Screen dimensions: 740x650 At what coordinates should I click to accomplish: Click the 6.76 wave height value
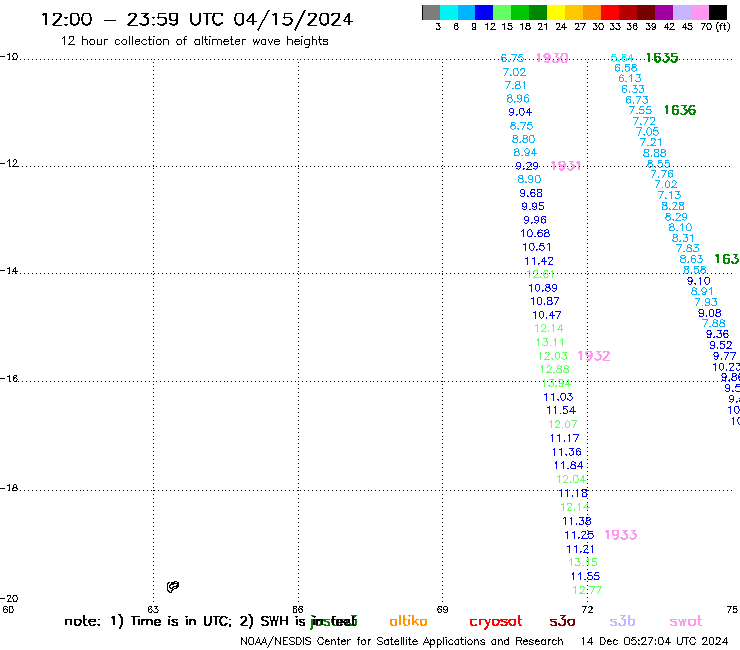tap(512, 58)
